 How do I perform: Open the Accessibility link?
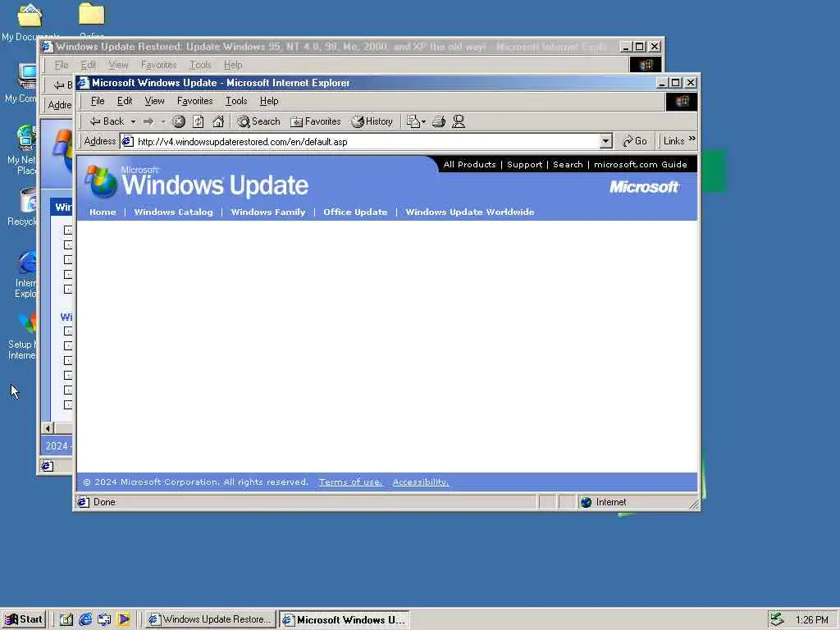click(x=421, y=482)
